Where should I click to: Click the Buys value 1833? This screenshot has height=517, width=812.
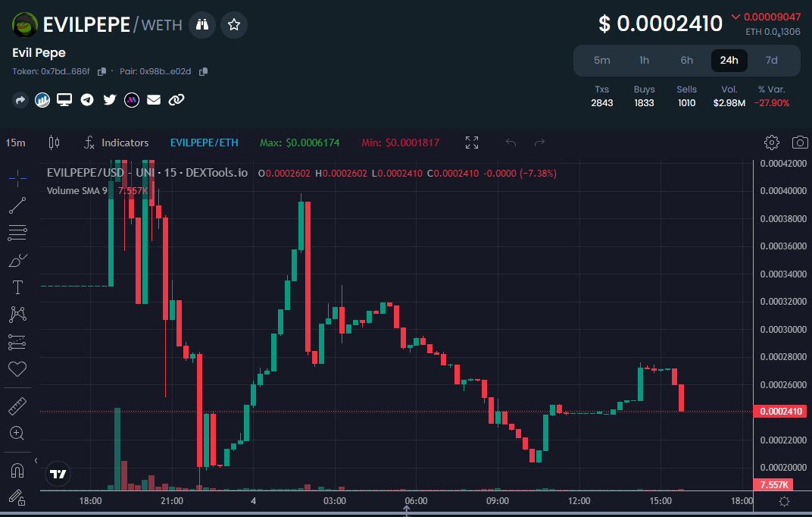point(644,103)
